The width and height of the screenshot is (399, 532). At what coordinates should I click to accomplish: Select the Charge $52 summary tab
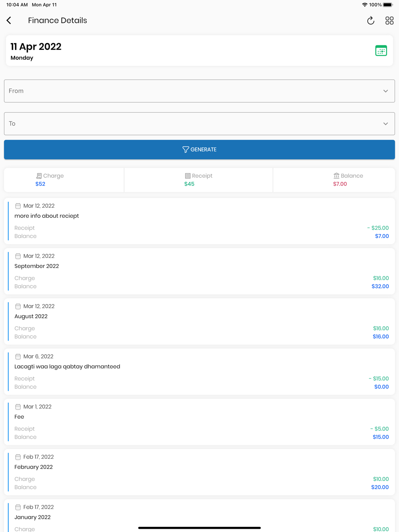click(64, 180)
